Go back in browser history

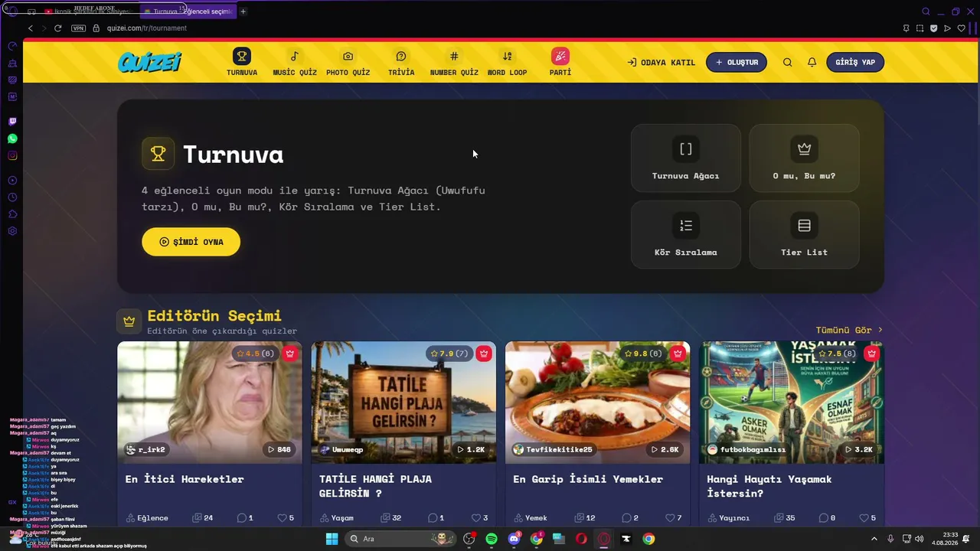(x=31, y=28)
